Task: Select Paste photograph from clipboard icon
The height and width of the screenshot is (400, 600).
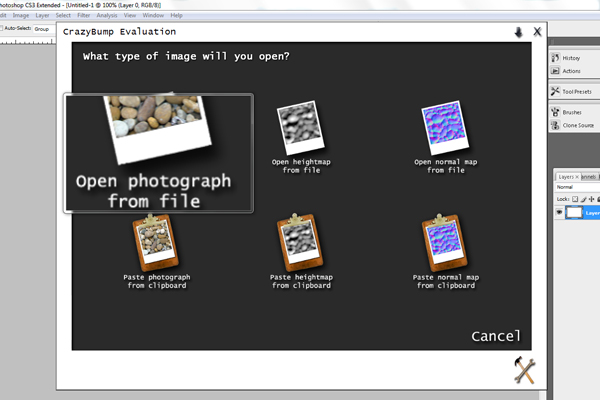Action: (156, 242)
